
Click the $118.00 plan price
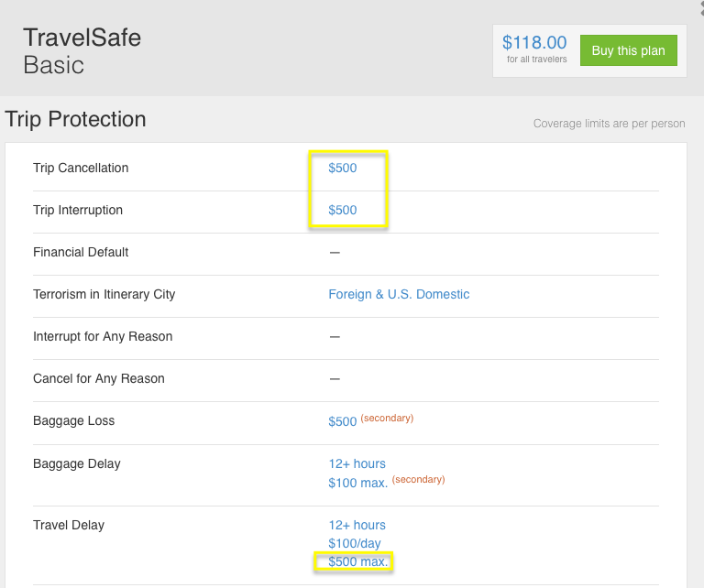(534, 43)
